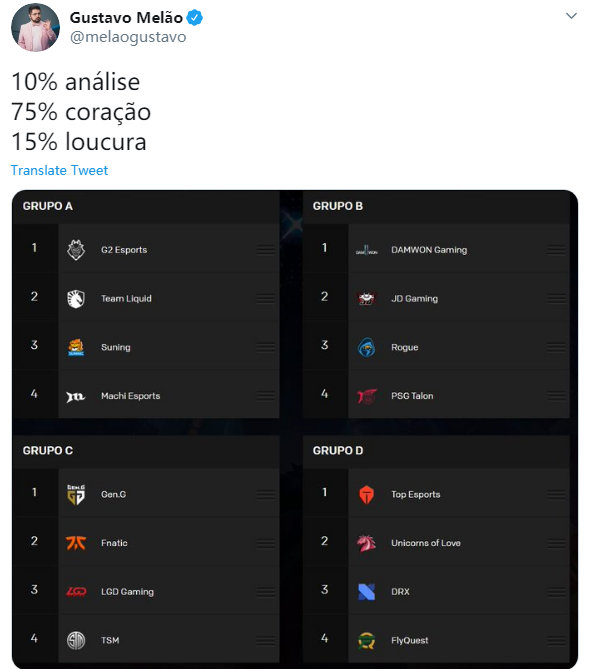590x669 pixels.
Task: Click the TSM circular logo
Action: (76, 640)
